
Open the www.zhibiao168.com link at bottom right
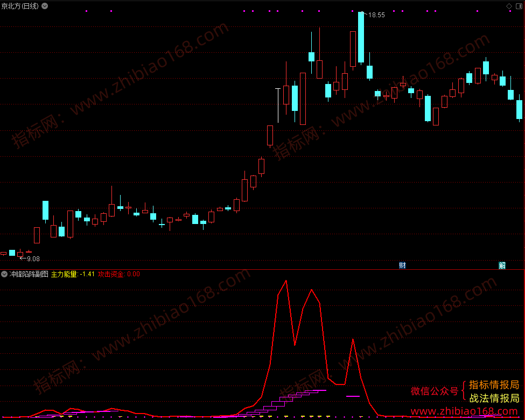coord(464,411)
